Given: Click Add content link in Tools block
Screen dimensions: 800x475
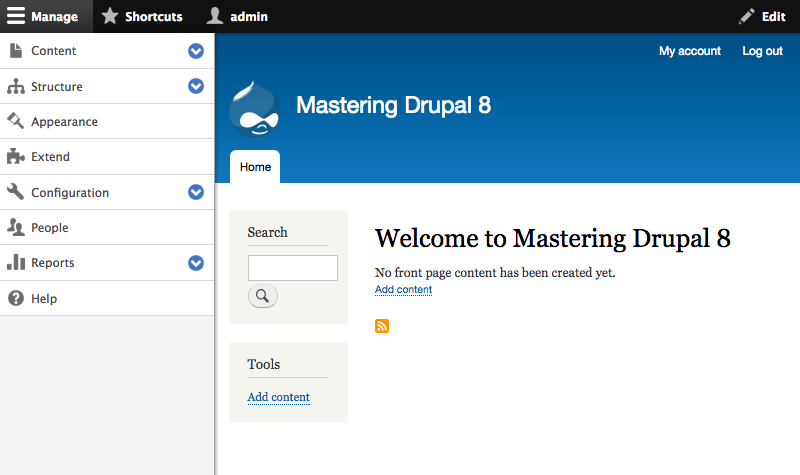Looking at the screenshot, I should click(279, 397).
